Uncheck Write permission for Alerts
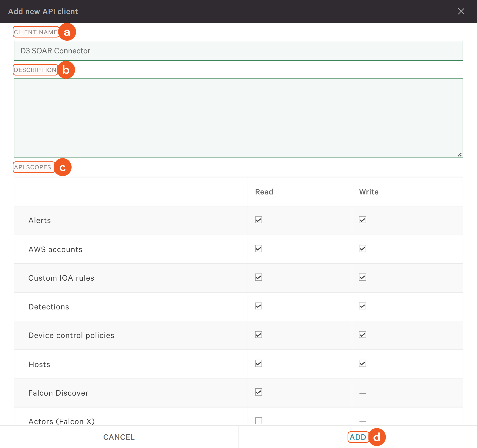The image size is (477, 448). tap(362, 220)
